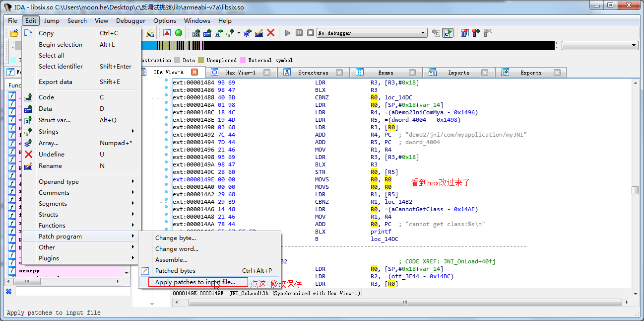Open the combo box at right of navigation band
This screenshot has height=321, width=644.
600,45
